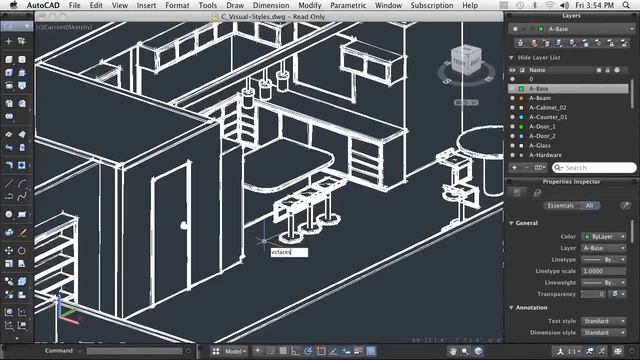Select the A-Hardware layer row
Image resolution: width=640 pixels, height=360 pixels.
point(569,155)
